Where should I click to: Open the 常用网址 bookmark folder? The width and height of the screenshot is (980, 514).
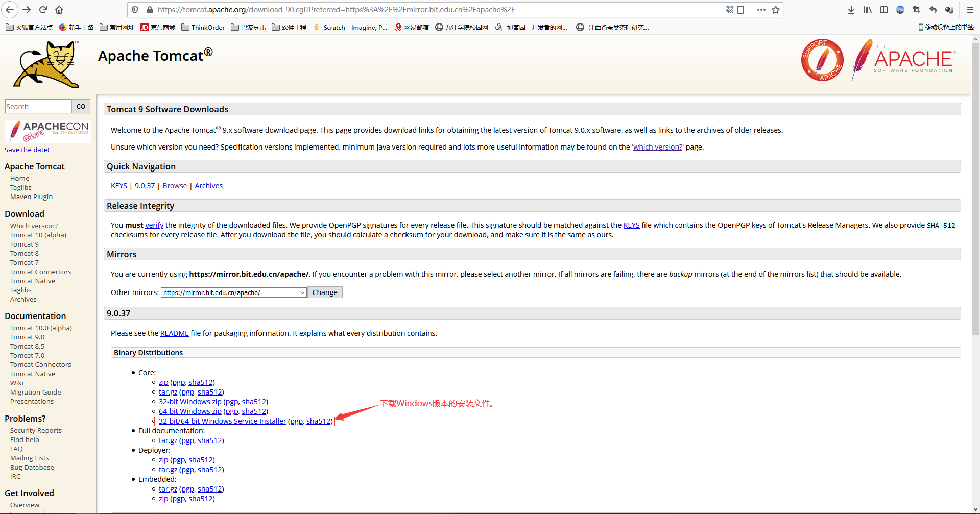pos(117,27)
